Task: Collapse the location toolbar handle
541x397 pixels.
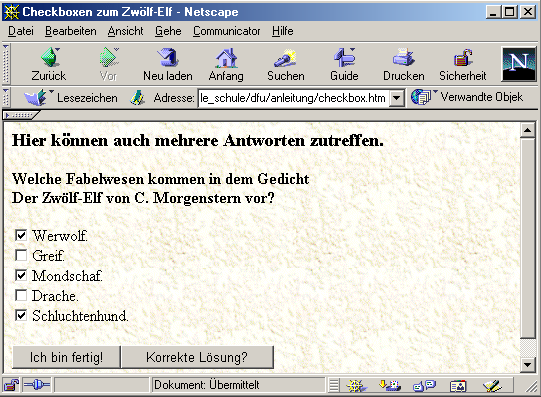Action: click(x=6, y=98)
